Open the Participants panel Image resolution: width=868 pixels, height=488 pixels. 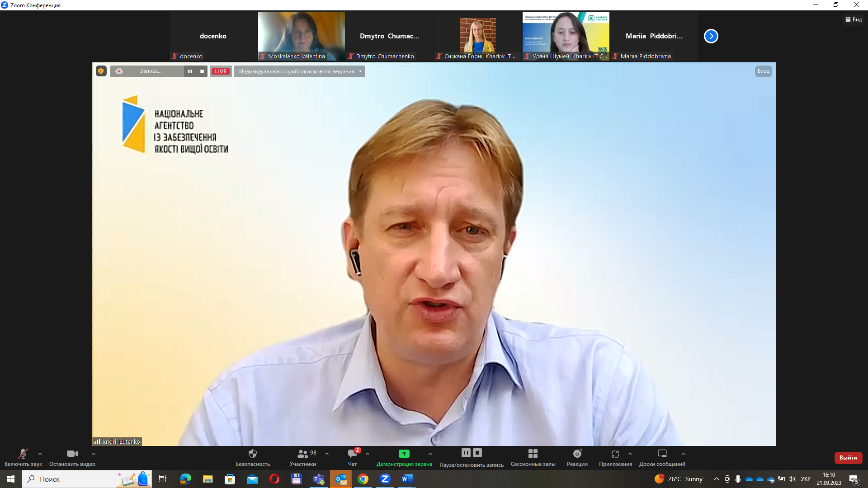pos(302,454)
